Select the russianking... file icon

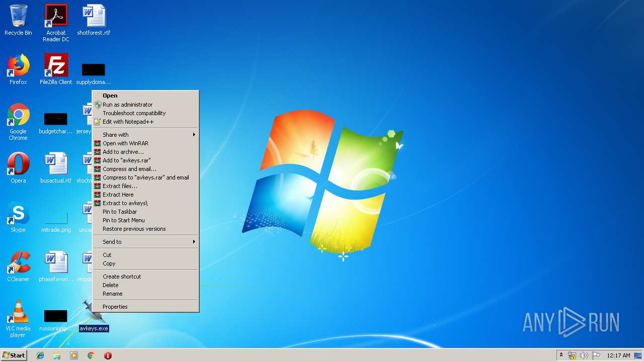point(56,320)
